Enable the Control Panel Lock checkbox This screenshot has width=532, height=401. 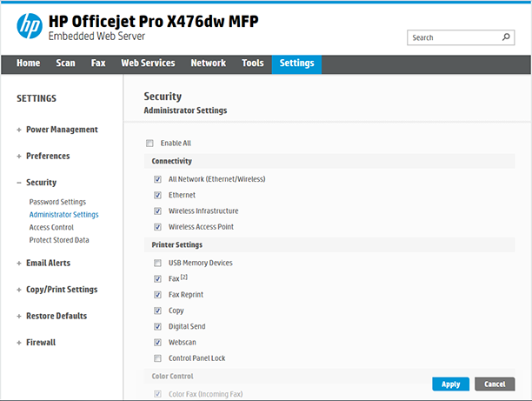click(157, 358)
